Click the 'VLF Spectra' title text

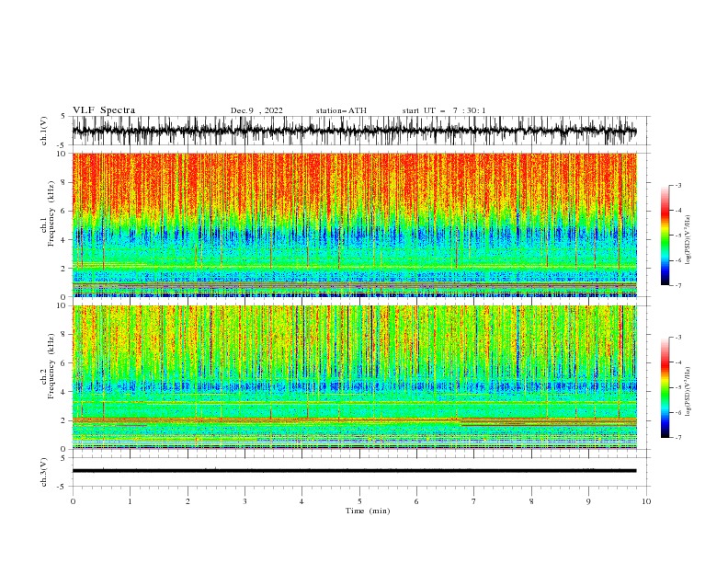click(x=104, y=110)
